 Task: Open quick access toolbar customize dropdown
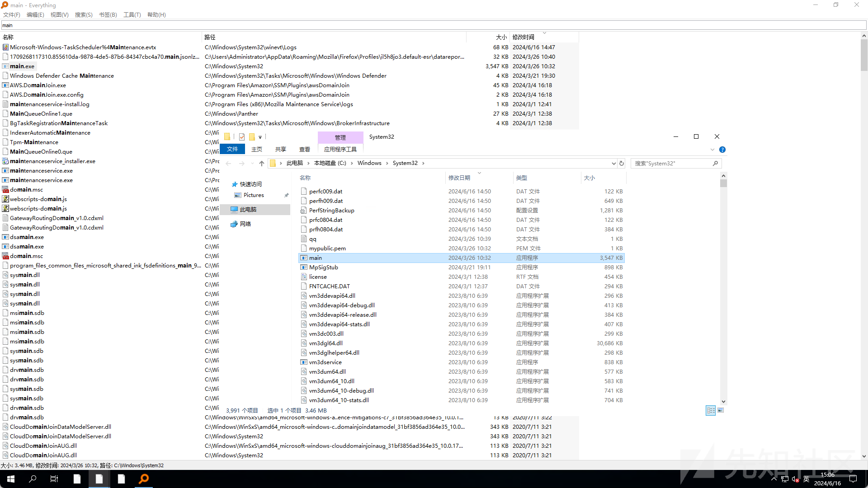click(x=260, y=137)
